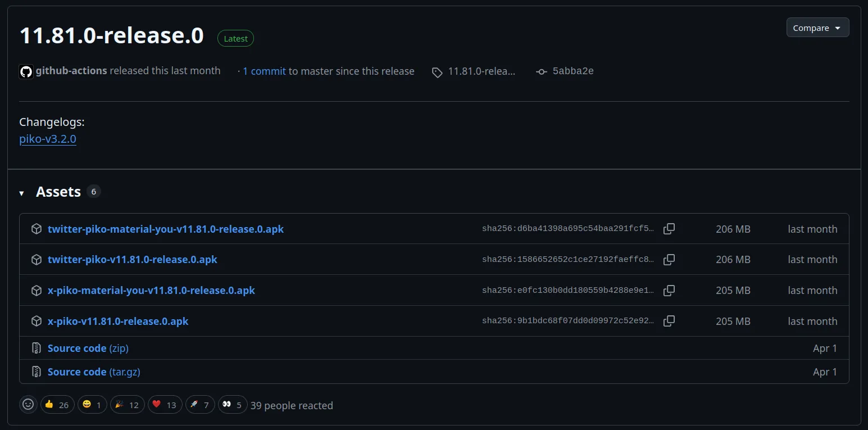Copy sha256 of x-piko-v11.81.0 apk
This screenshot has width=868, height=430.
pyautogui.click(x=669, y=321)
